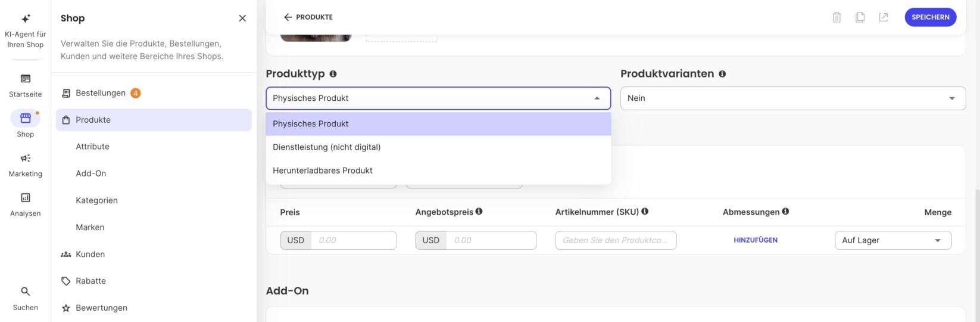Image resolution: width=980 pixels, height=322 pixels.
Task: Click the Angebotspreis amount field
Action: click(491, 240)
